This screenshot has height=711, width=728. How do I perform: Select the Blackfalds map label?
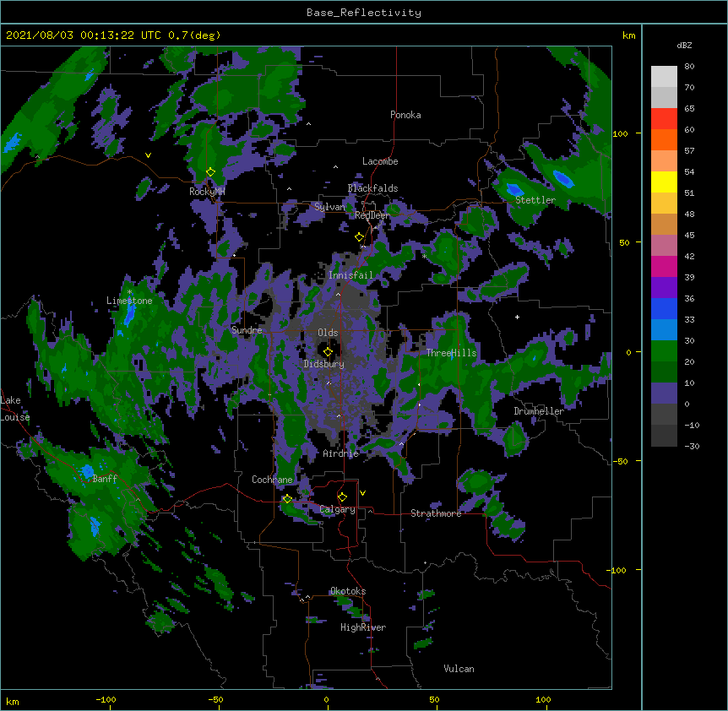pyautogui.click(x=372, y=188)
